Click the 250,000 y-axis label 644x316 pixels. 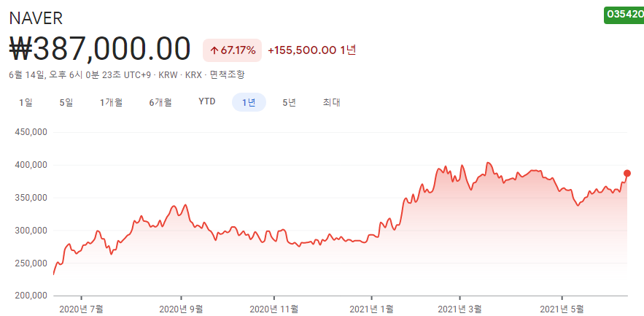tap(31, 263)
